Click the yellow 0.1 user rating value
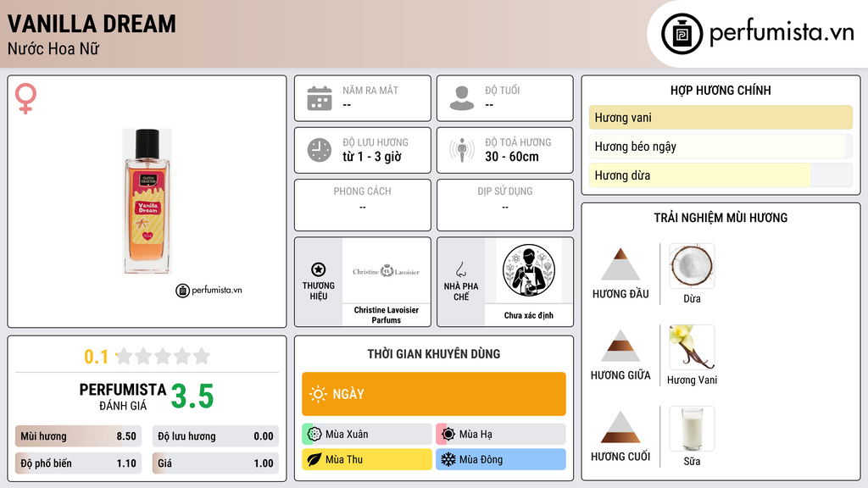Screen dimensions: 868x488 (x=96, y=357)
